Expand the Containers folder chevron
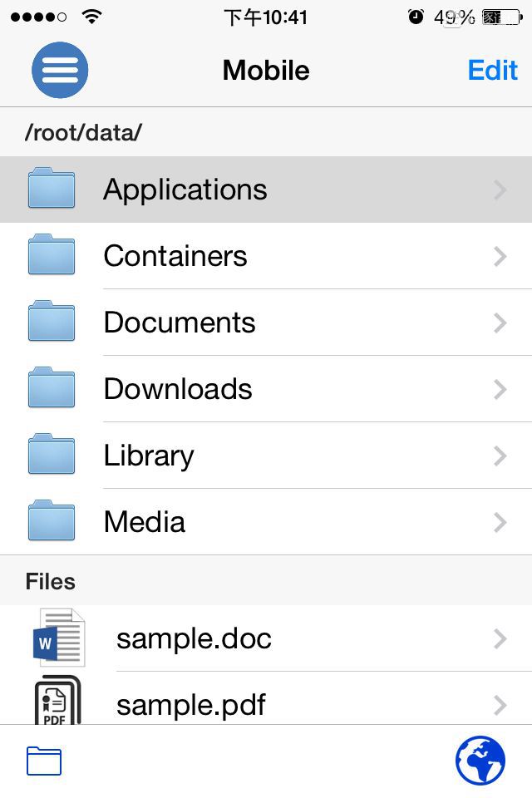The width and height of the screenshot is (532, 798). [x=500, y=256]
